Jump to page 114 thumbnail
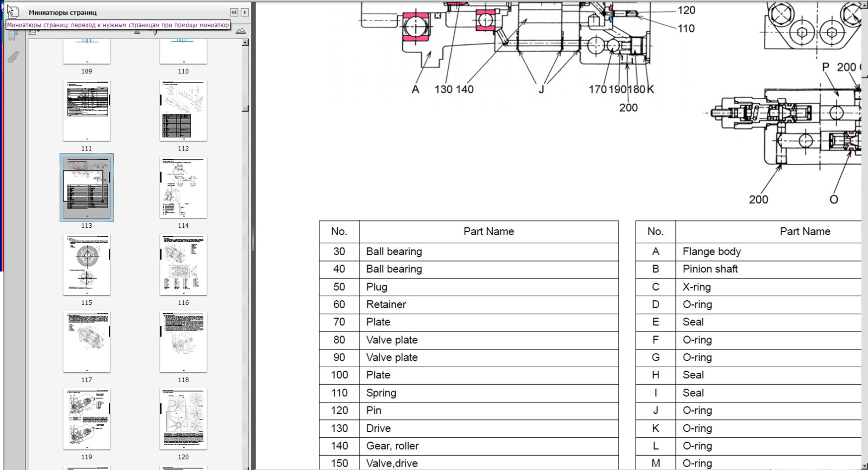Screen dimensions: 868x470 [x=183, y=188]
